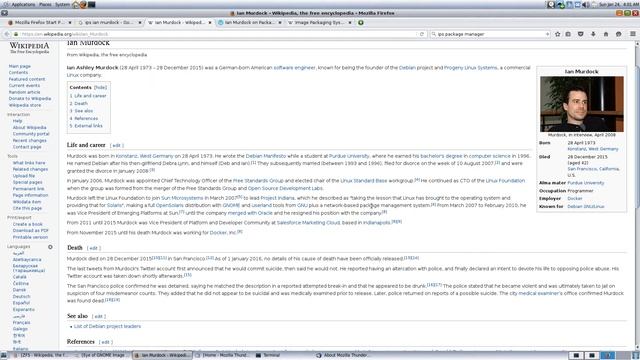The image size is (640, 360).
Task: Switch to Ian Murdock on Package tab
Action: coord(249,23)
